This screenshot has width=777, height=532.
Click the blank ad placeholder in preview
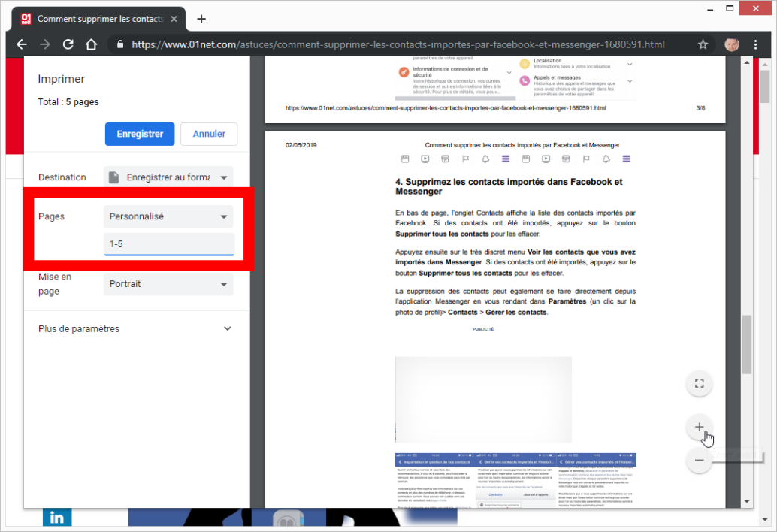[483, 399]
